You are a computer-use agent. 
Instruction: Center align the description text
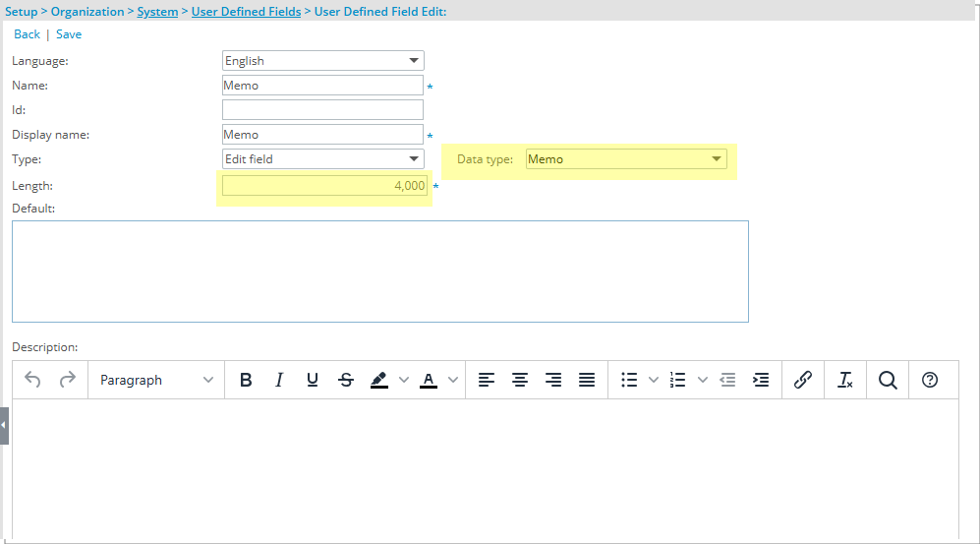coord(520,380)
